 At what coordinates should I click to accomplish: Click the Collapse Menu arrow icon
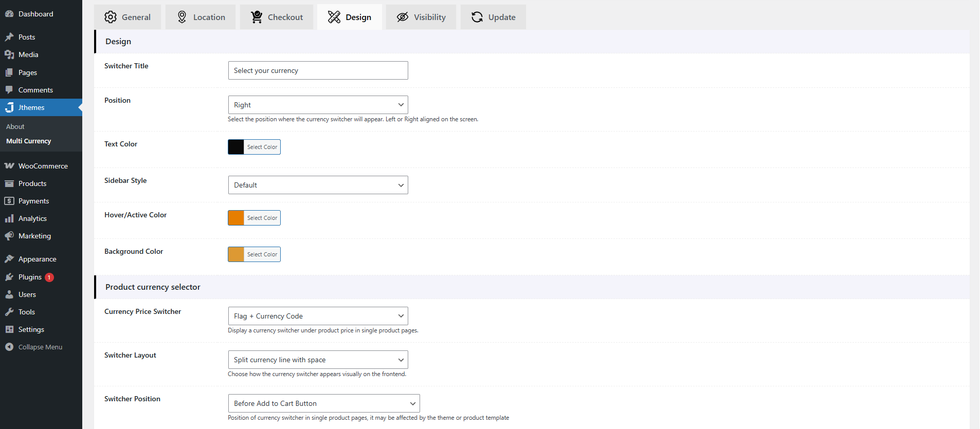[x=9, y=347]
